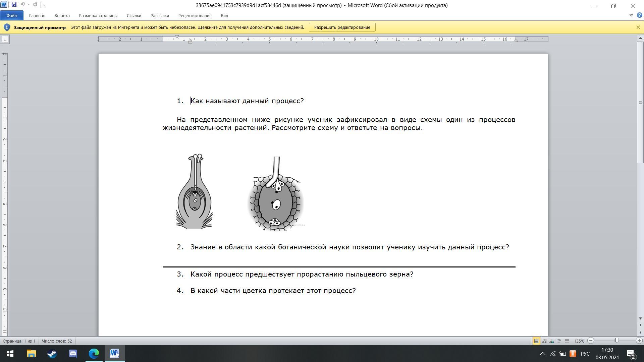
Task: Click the zoom in plus button
Action: [x=639, y=341]
